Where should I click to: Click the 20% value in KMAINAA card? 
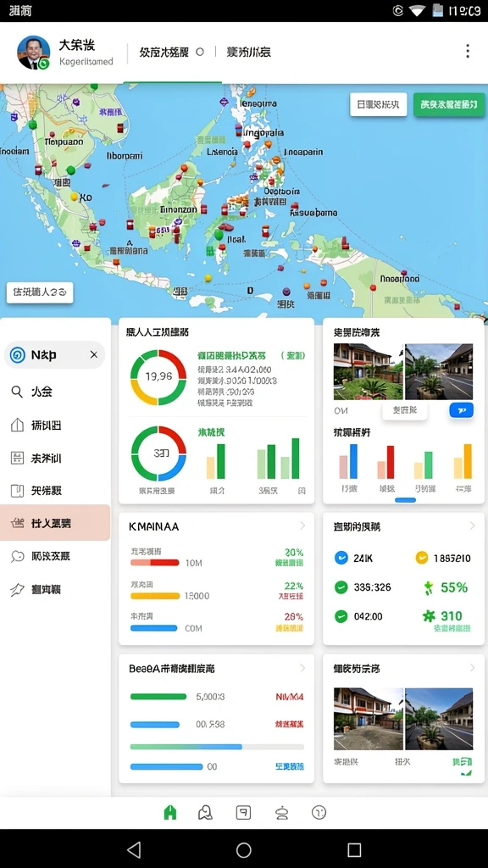tap(294, 552)
